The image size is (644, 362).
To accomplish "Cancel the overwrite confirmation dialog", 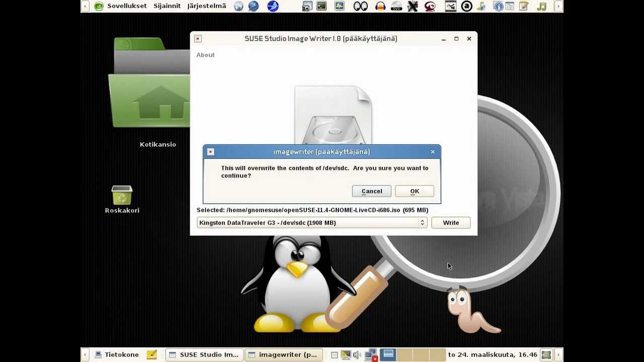I will tap(372, 191).
